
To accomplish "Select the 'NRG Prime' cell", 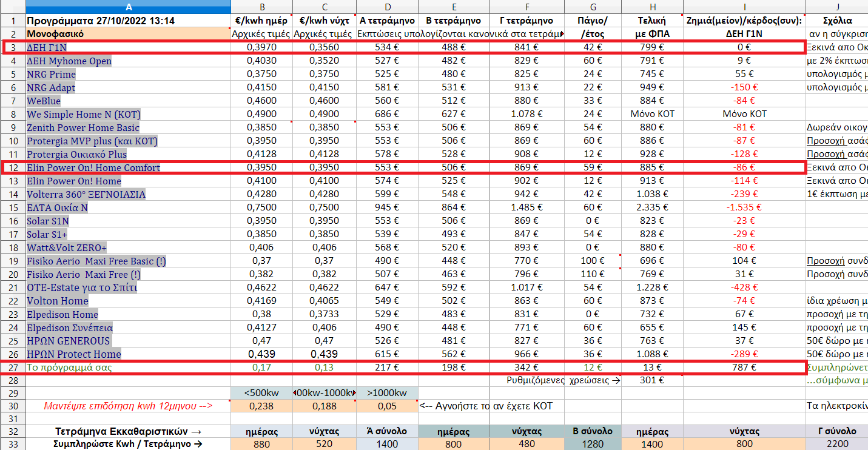I will pyautogui.click(x=128, y=74).
